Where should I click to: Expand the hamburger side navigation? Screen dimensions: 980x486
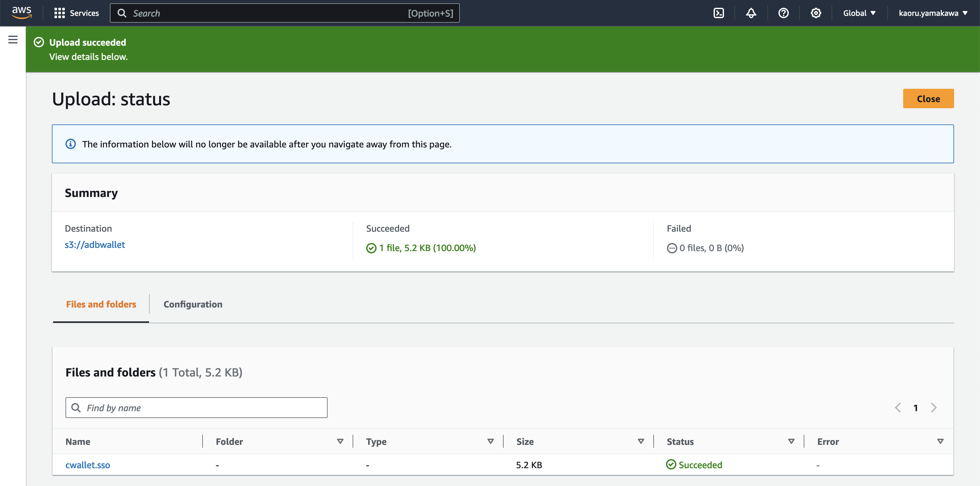pos(13,40)
